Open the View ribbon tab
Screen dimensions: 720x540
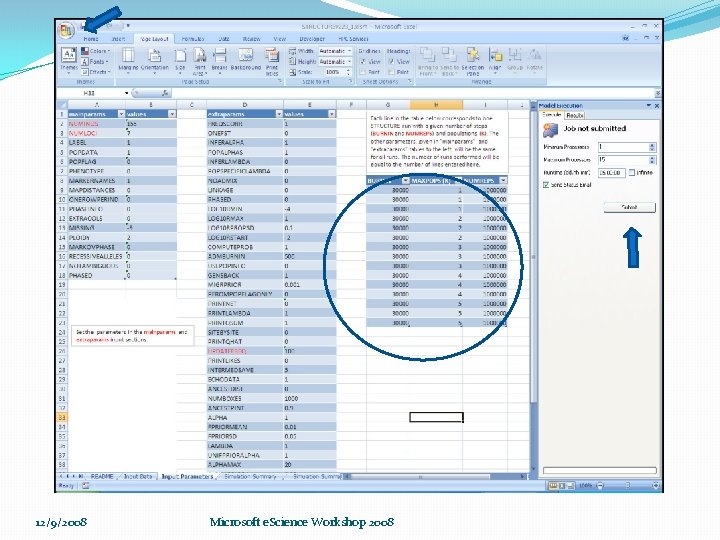279,39
